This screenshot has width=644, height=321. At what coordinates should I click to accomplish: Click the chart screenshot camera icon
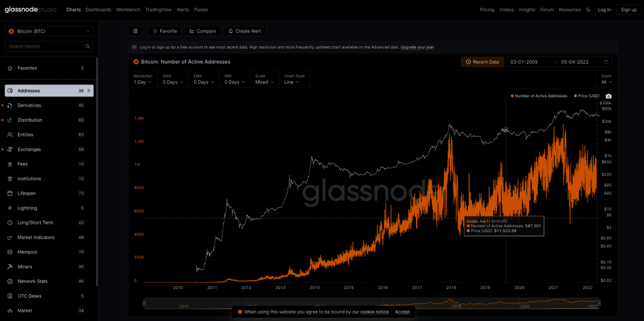tap(609, 96)
